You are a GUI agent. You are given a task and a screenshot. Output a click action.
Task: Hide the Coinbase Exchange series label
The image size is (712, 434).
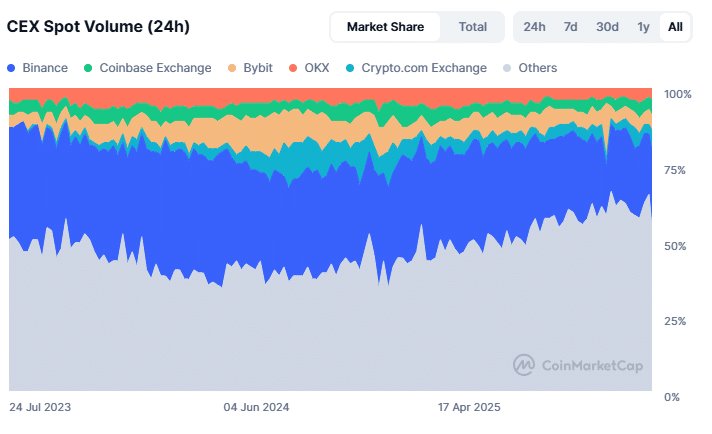155,68
